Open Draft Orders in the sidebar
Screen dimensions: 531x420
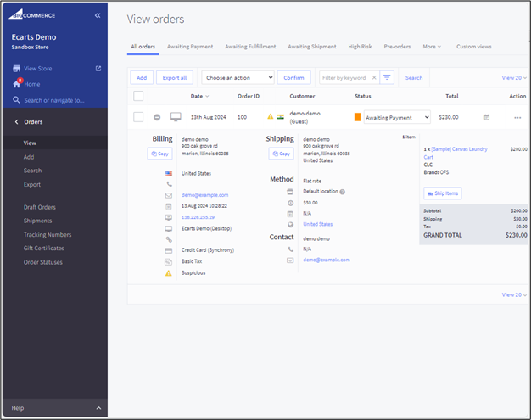[40, 207]
